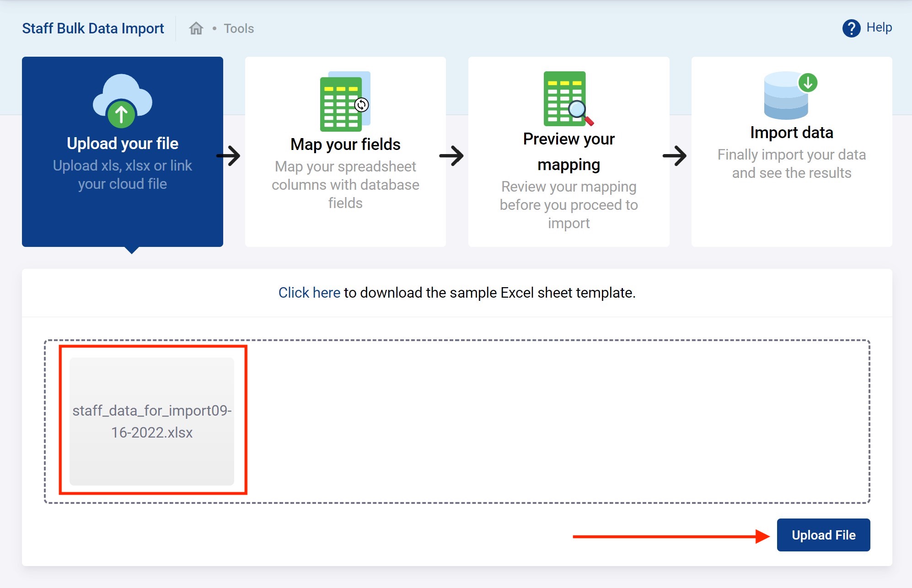Image resolution: width=912 pixels, height=588 pixels.
Task: Select the Preview your mapping step
Action: pos(569,151)
